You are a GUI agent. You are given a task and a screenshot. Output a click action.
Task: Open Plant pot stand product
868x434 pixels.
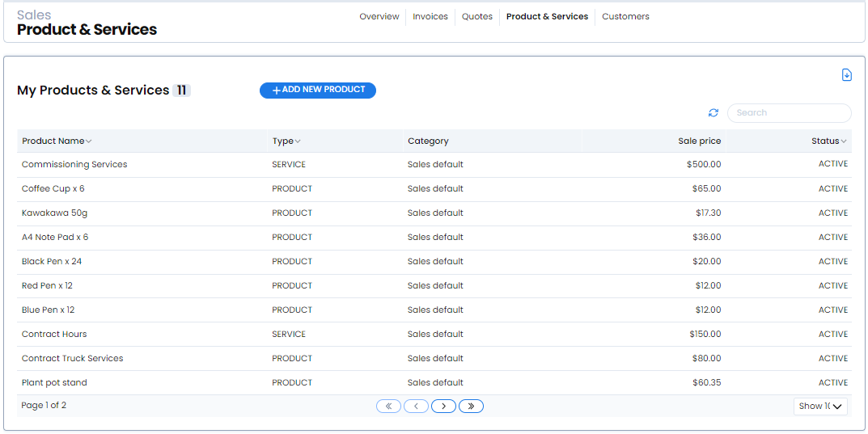(54, 382)
